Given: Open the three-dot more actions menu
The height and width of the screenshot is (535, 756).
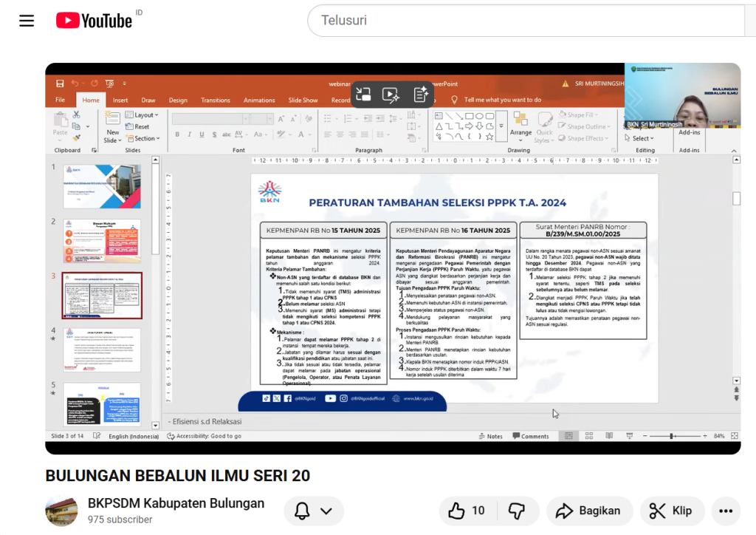Looking at the screenshot, I should (726, 511).
